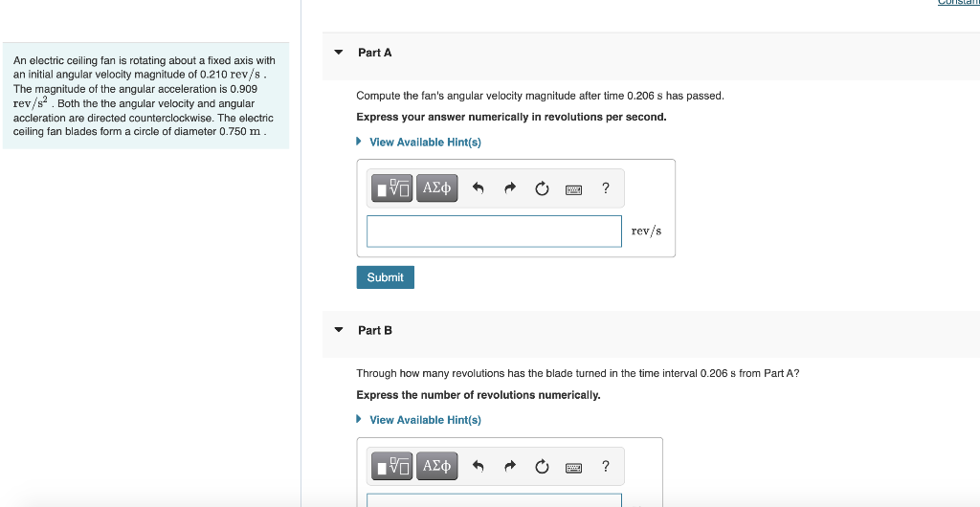Open math templates button in Part B
Viewport: 980px width, 507px height.
392,466
